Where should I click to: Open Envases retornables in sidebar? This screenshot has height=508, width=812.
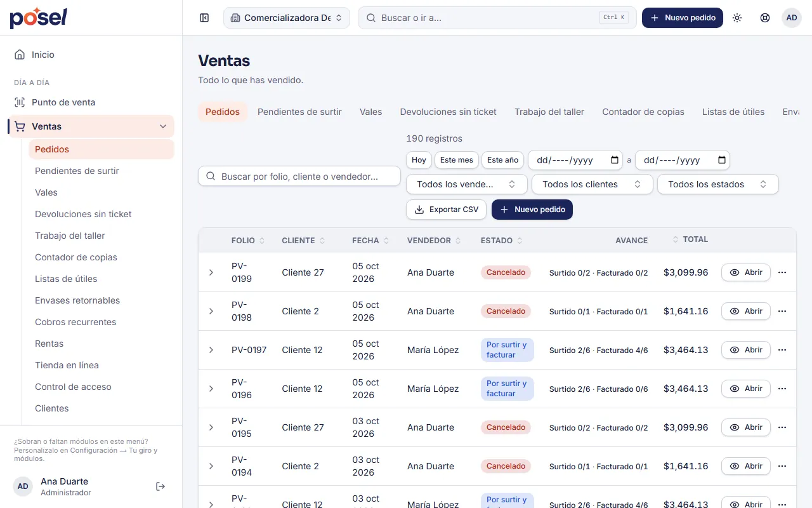click(x=101, y=300)
